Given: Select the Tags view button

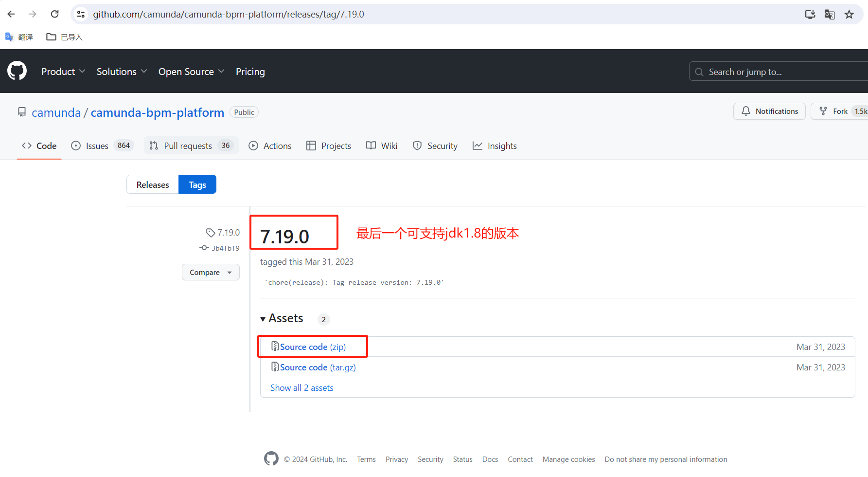Looking at the screenshot, I should click(x=197, y=184).
